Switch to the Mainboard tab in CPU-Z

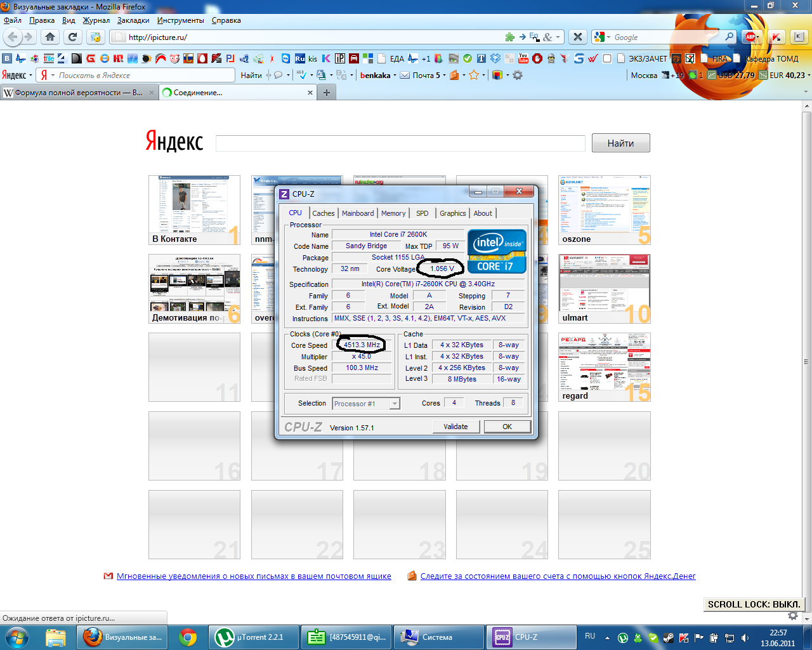(x=358, y=213)
